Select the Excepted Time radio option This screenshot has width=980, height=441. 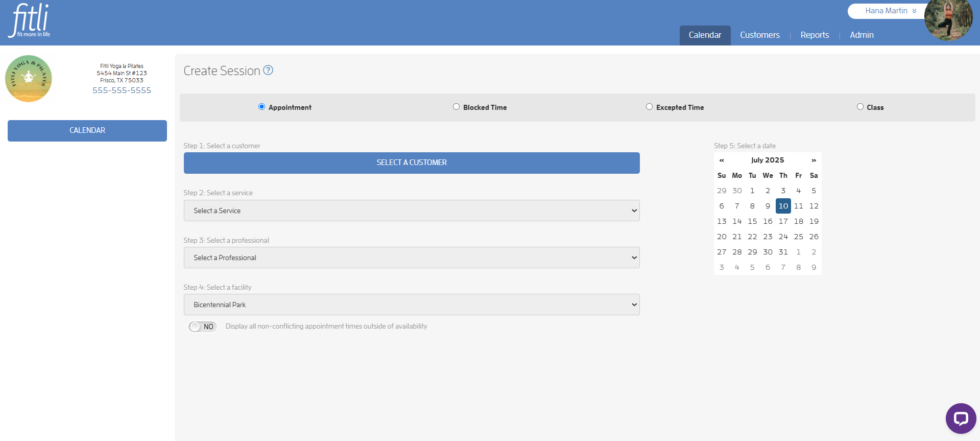[649, 107]
